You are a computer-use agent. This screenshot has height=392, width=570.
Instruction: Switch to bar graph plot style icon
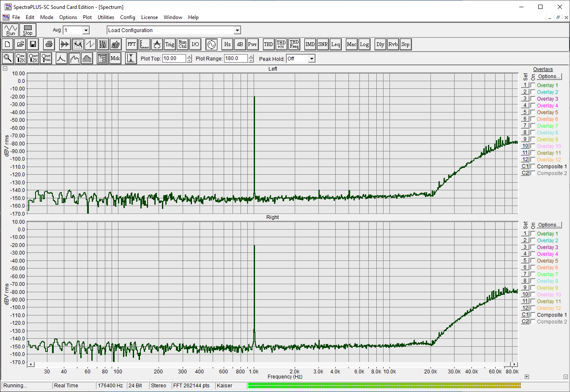point(87,58)
